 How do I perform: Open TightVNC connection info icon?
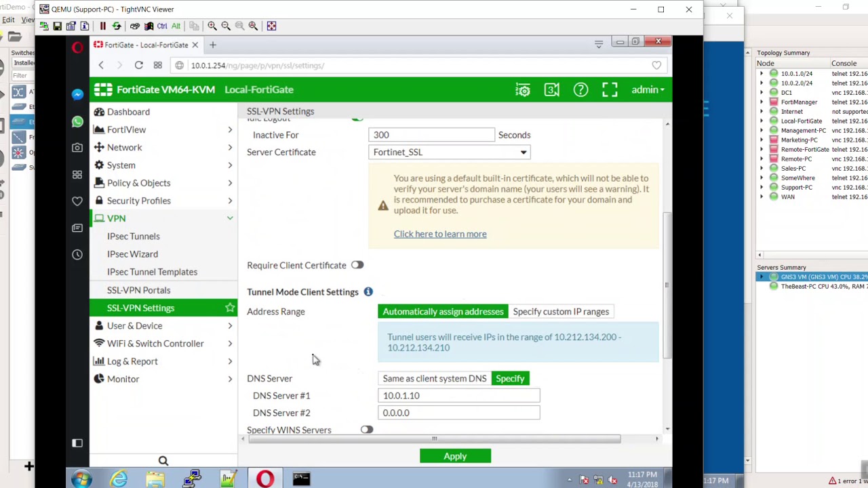point(84,26)
